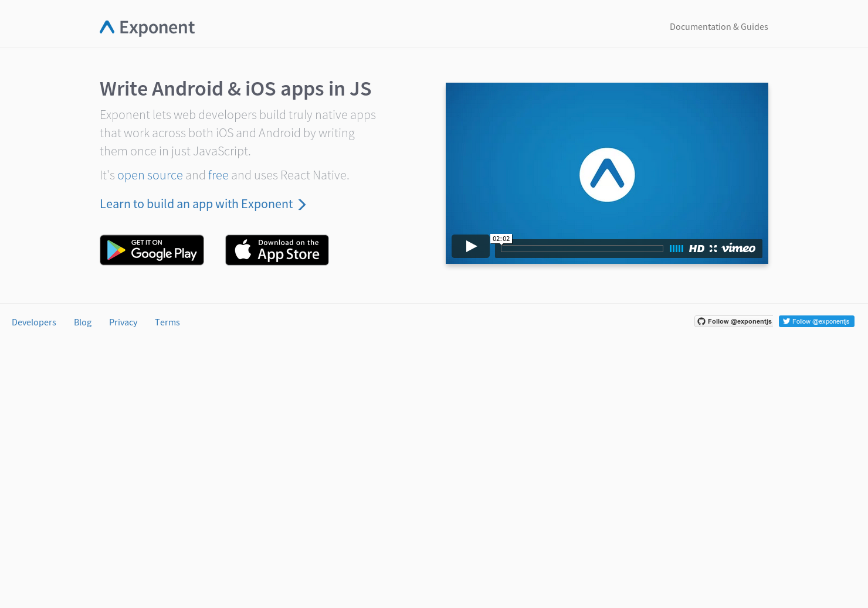
Task: Click the 02:02 video duration label
Action: (501, 239)
